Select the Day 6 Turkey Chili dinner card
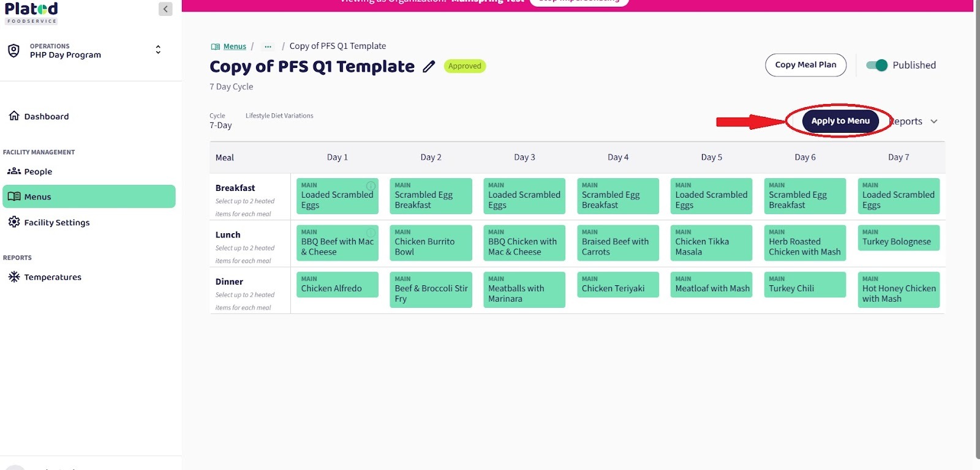The height and width of the screenshot is (470, 980). [805, 285]
